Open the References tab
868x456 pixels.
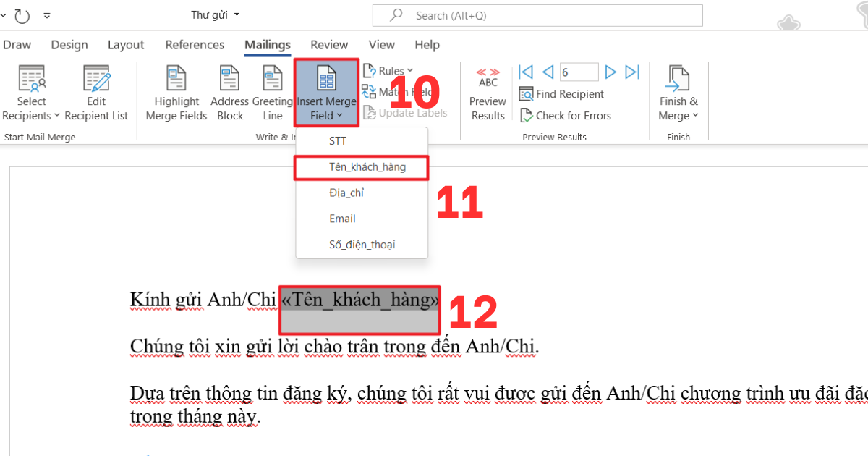point(195,45)
